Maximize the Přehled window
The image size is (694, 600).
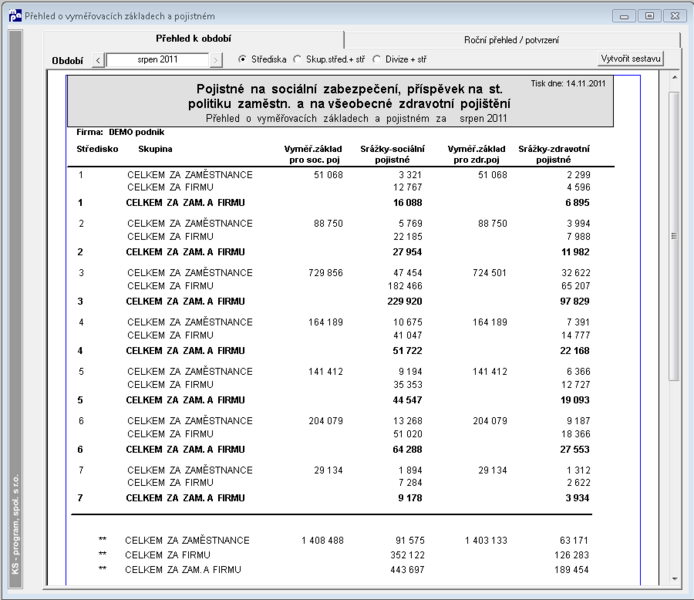[x=649, y=16]
